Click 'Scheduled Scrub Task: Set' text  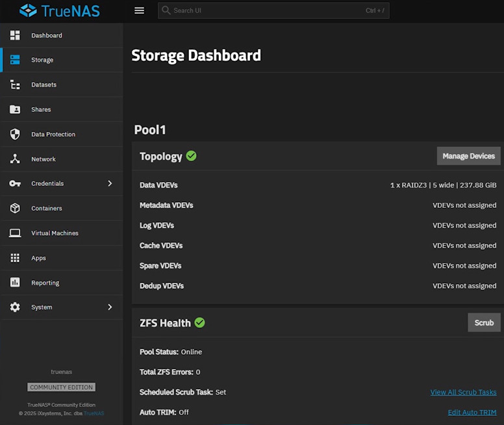[x=183, y=393]
